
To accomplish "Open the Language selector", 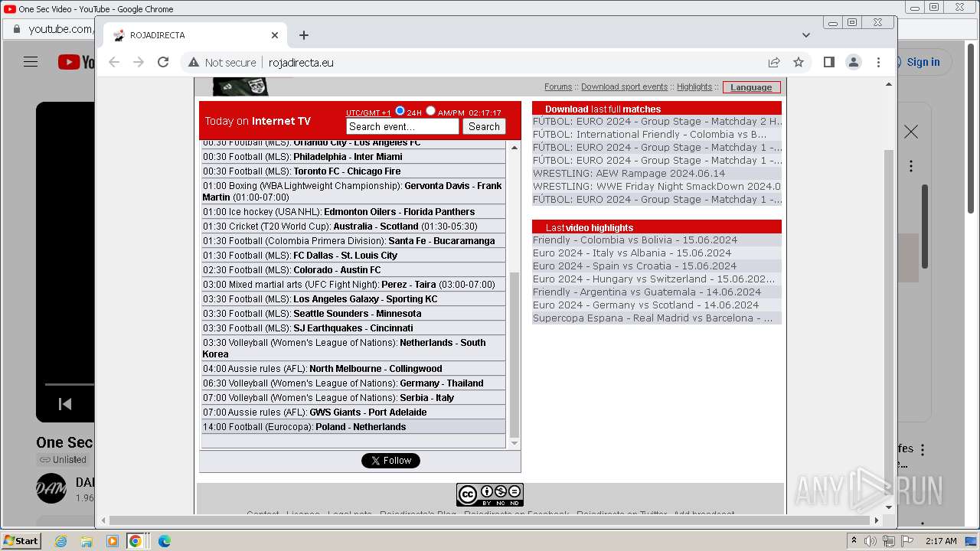I will pos(751,87).
